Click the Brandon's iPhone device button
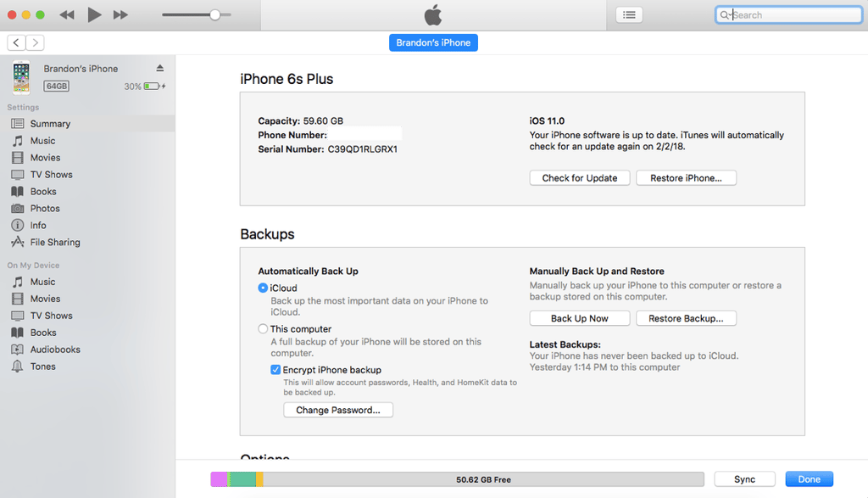The height and width of the screenshot is (498, 868). tap(433, 42)
